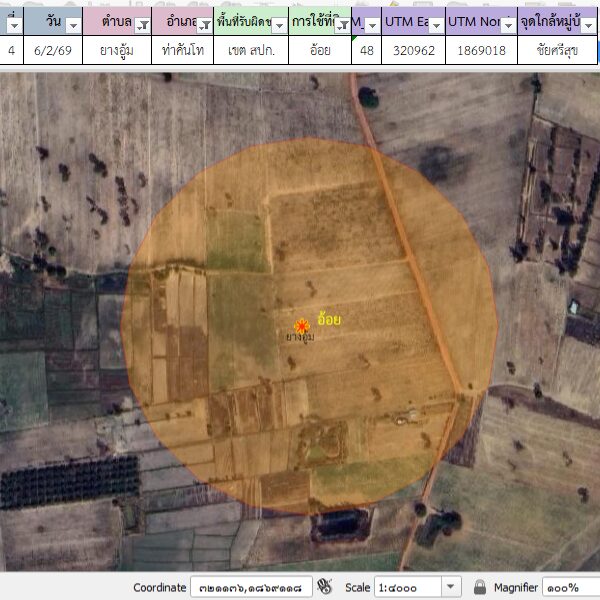Toggle the scale lock padlock icon

480,587
